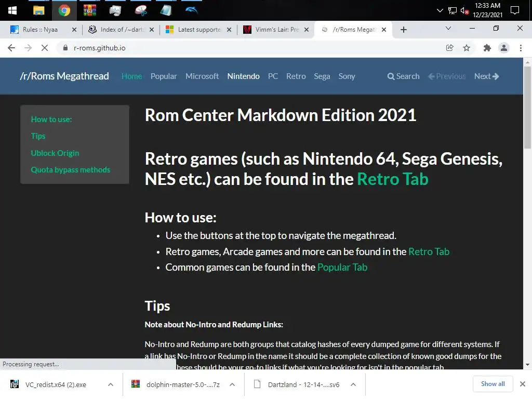Open the Search button in navbar
Viewport: 532px width, 399px height.
tap(403, 76)
